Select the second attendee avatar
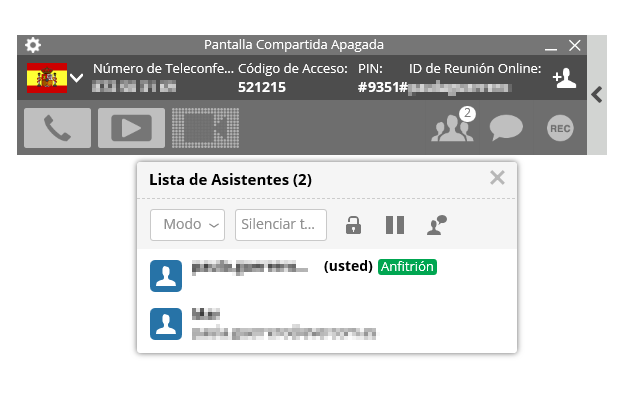The width and height of the screenshot is (629, 396). pos(166,324)
